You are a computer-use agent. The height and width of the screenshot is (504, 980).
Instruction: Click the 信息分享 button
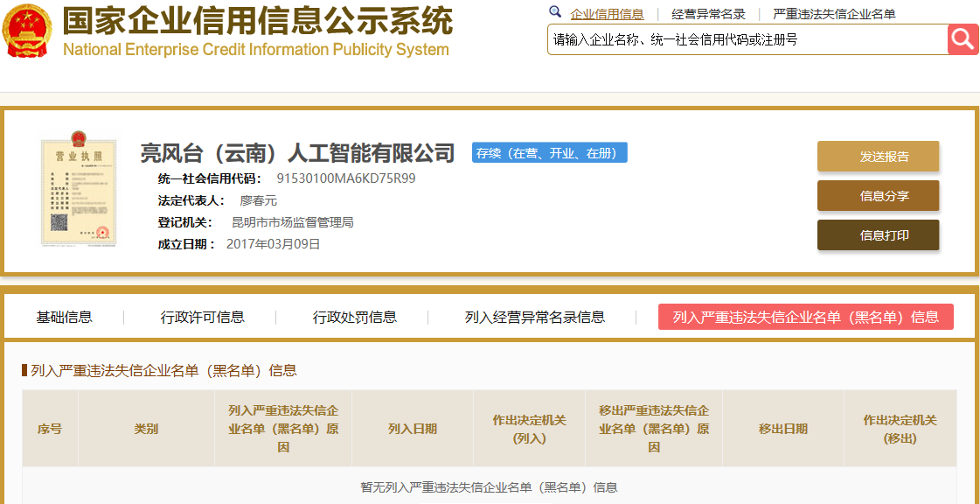pyautogui.click(x=878, y=196)
